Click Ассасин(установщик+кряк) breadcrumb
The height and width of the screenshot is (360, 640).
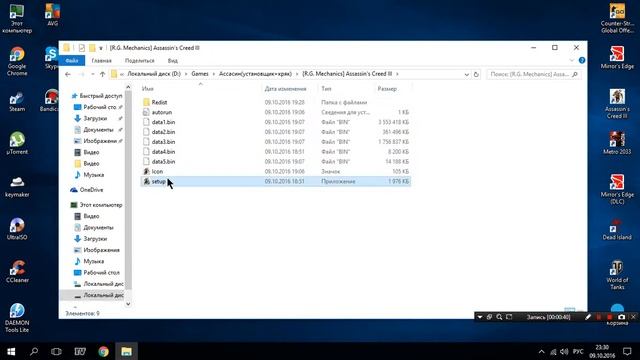(256, 74)
